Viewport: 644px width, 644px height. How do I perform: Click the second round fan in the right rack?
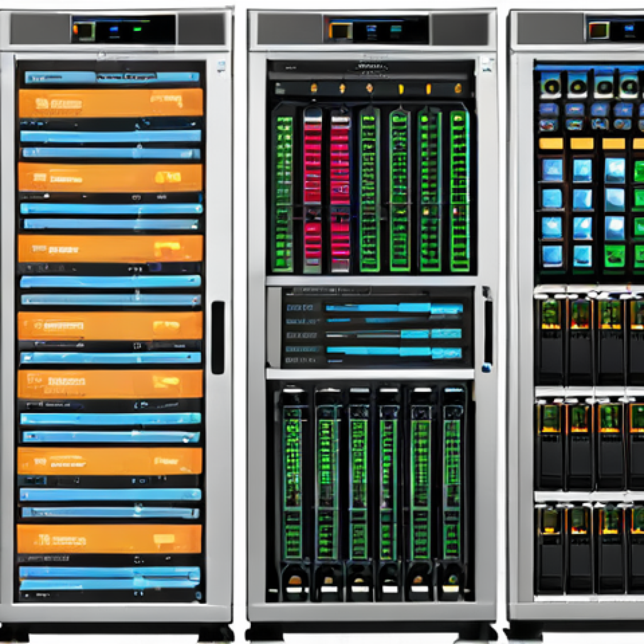click(x=577, y=86)
